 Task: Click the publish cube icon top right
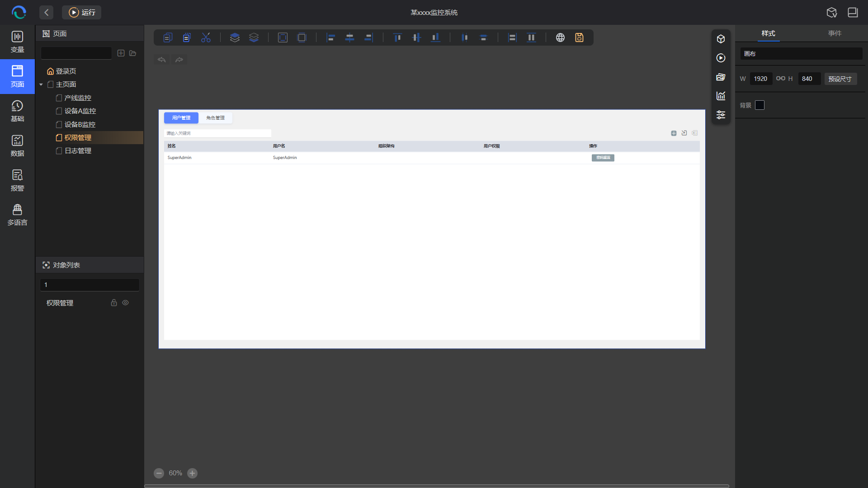(x=832, y=12)
